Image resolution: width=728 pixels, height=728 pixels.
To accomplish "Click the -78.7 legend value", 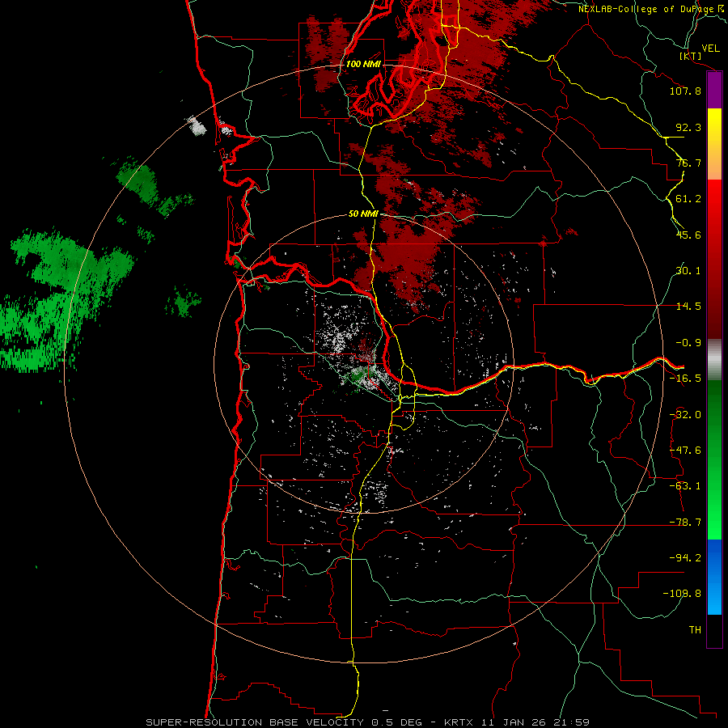I will 685,523.
